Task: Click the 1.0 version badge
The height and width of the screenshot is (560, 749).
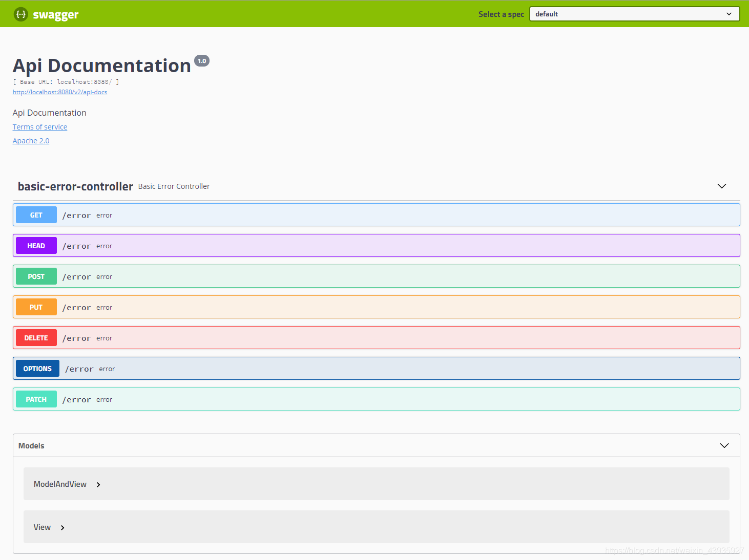Action: 202,61
